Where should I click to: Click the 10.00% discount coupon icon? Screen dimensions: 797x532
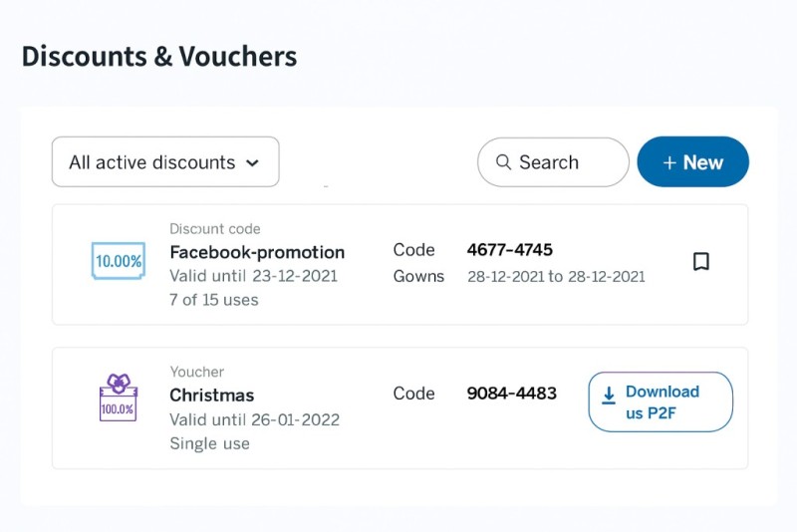pyautogui.click(x=118, y=262)
